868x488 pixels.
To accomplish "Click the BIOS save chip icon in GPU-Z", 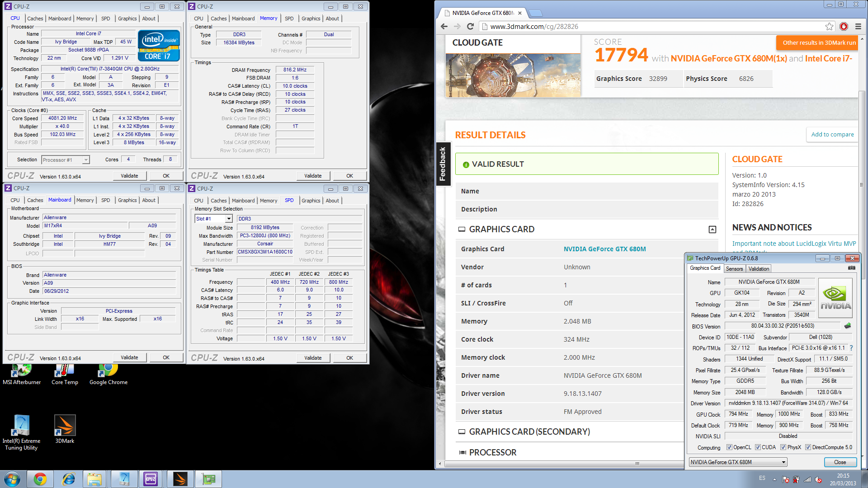I will click(x=848, y=326).
